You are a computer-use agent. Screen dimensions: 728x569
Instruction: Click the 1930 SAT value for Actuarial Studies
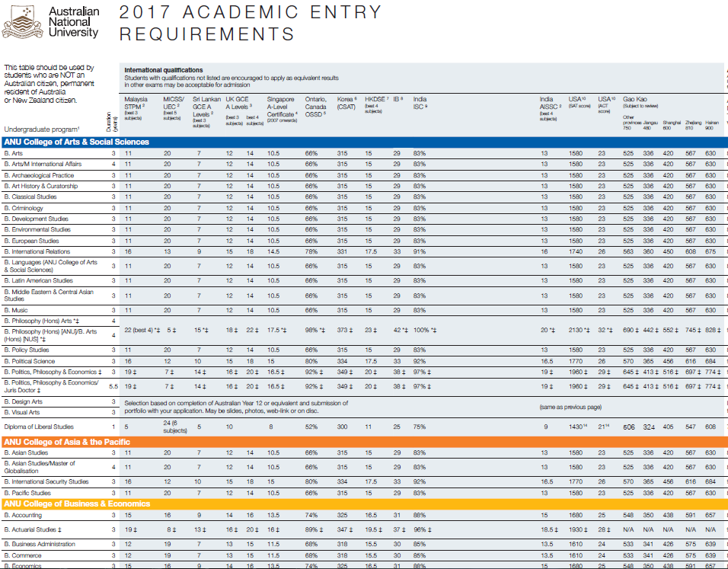[579, 529]
